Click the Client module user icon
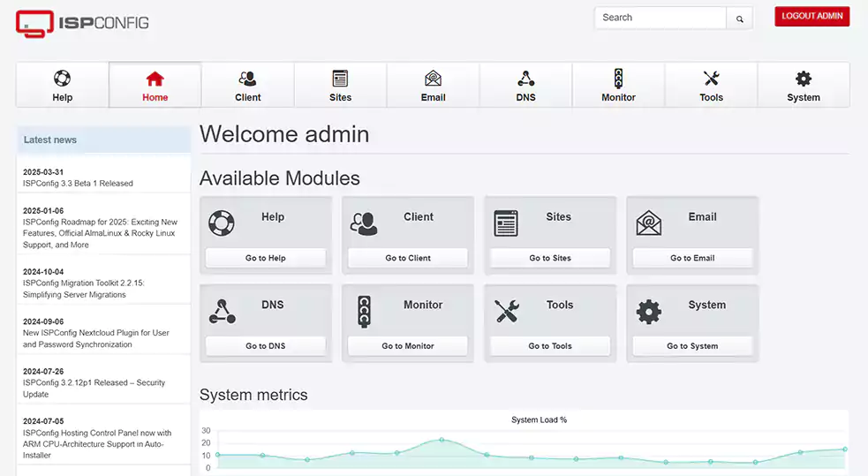 tap(363, 223)
